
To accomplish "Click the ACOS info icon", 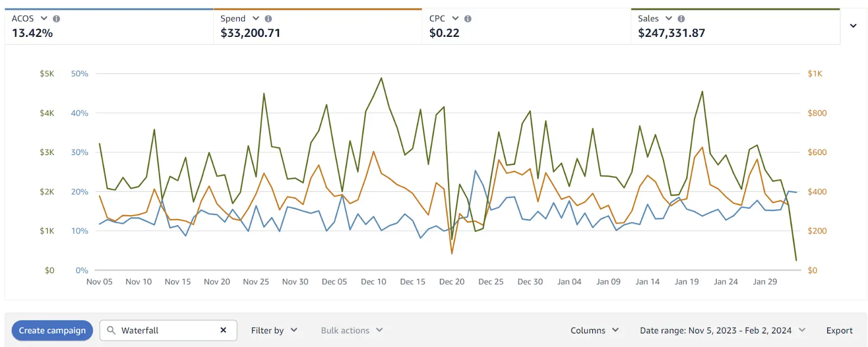I will 56,18.
